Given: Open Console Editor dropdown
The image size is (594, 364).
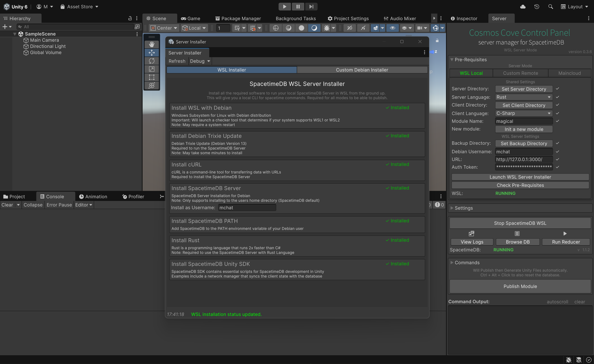Looking at the screenshot, I should point(84,205).
